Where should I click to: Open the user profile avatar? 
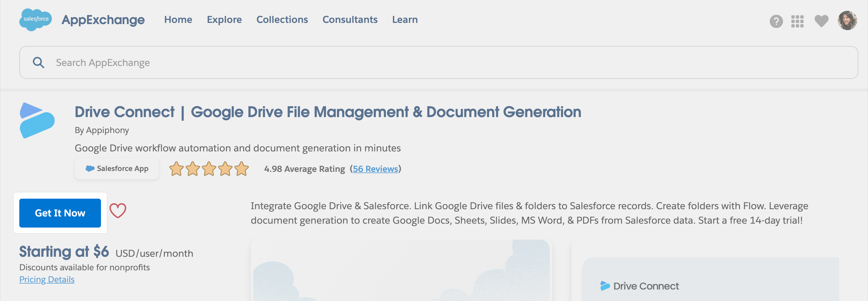(x=847, y=20)
